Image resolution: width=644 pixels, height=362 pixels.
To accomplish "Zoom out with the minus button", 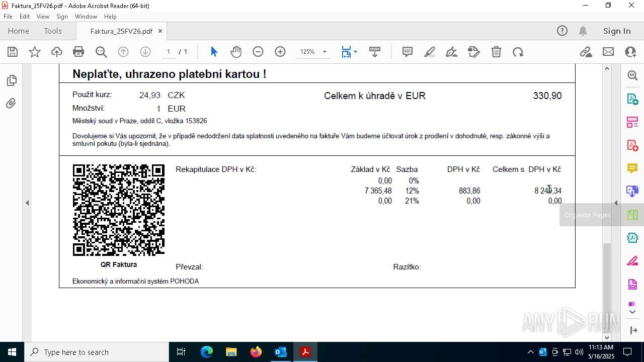I will click(x=258, y=52).
